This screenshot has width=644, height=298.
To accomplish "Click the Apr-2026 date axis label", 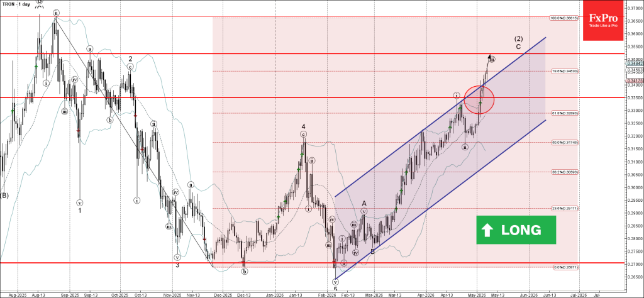I will coord(426,294).
